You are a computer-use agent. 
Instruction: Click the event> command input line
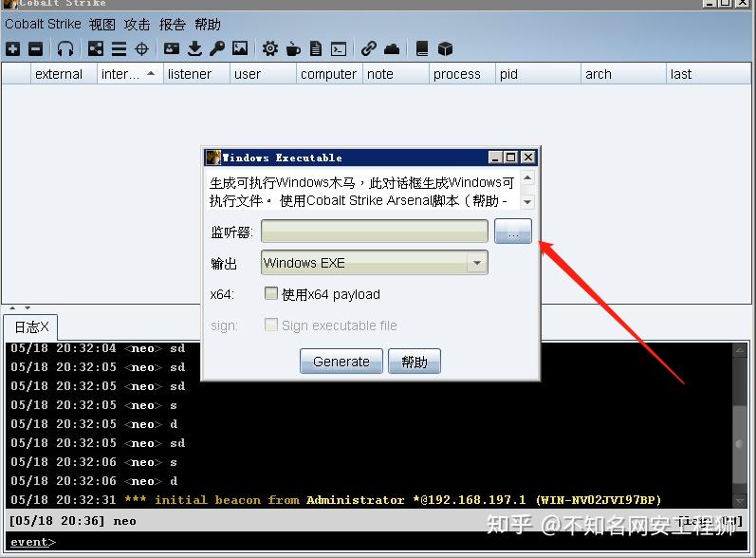376,542
